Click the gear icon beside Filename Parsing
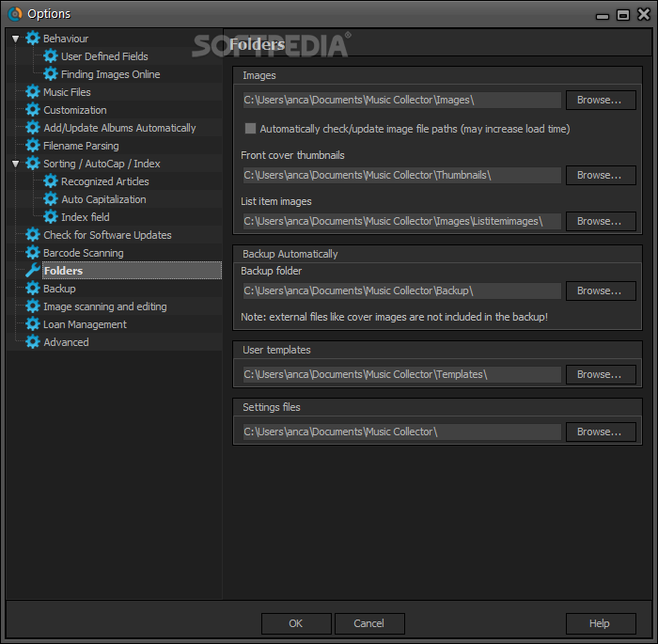 click(33, 146)
